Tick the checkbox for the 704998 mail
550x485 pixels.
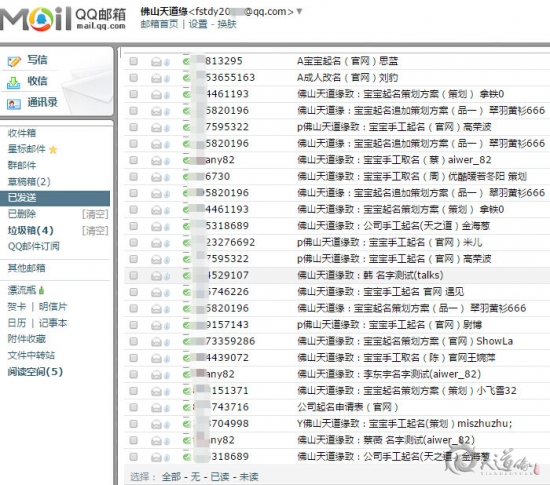(x=133, y=424)
